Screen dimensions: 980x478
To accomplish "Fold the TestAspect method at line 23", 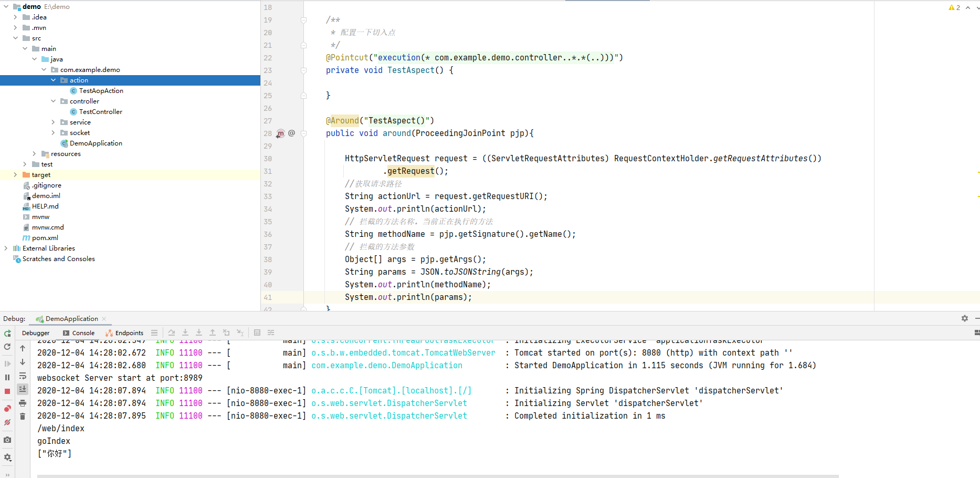I will pos(303,70).
